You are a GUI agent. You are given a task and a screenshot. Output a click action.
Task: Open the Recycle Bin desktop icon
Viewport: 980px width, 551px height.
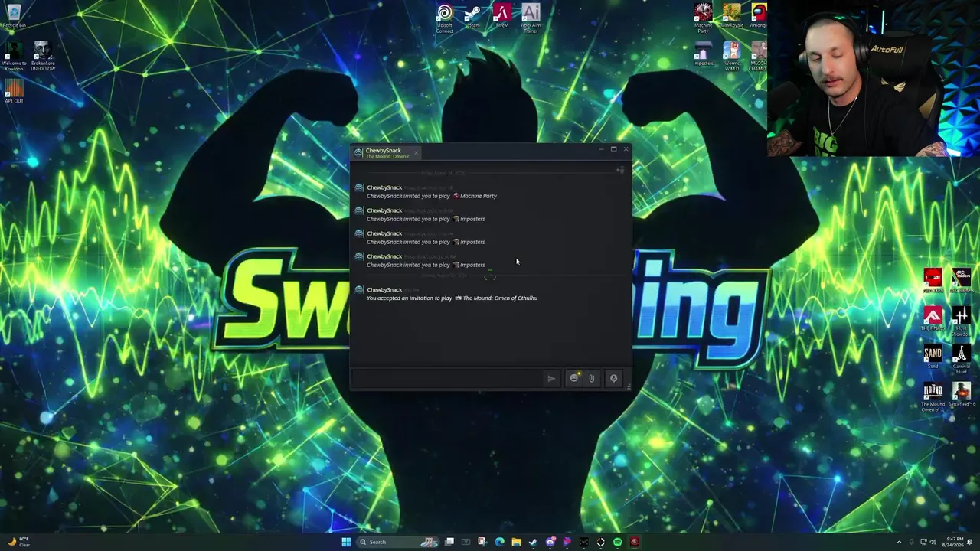click(14, 15)
